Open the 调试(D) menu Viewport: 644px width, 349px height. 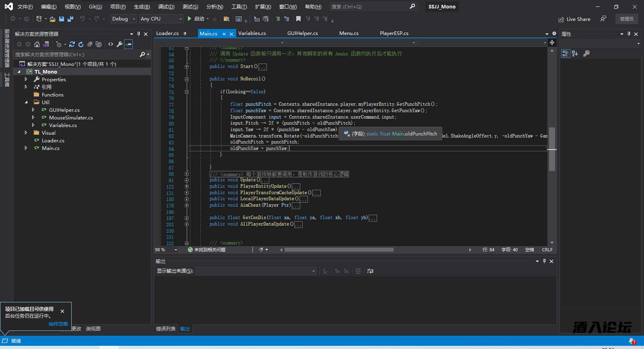click(x=166, y=7)
